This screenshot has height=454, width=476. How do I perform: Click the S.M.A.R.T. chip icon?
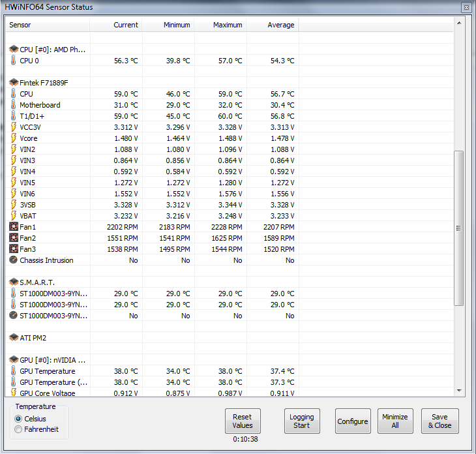pyautogui.click(x=14, y=282)
